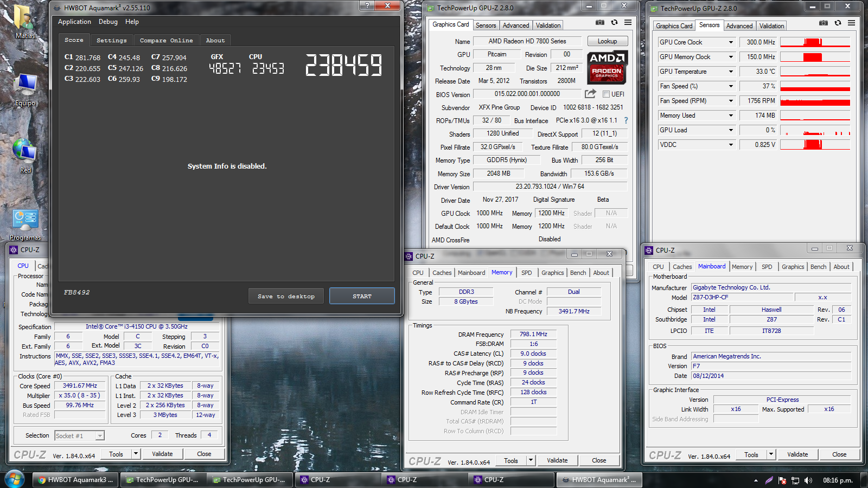Click refresh icon in GPU-Z Sensors window
This screenshot has height=488, width=868.
coord(838,23)
